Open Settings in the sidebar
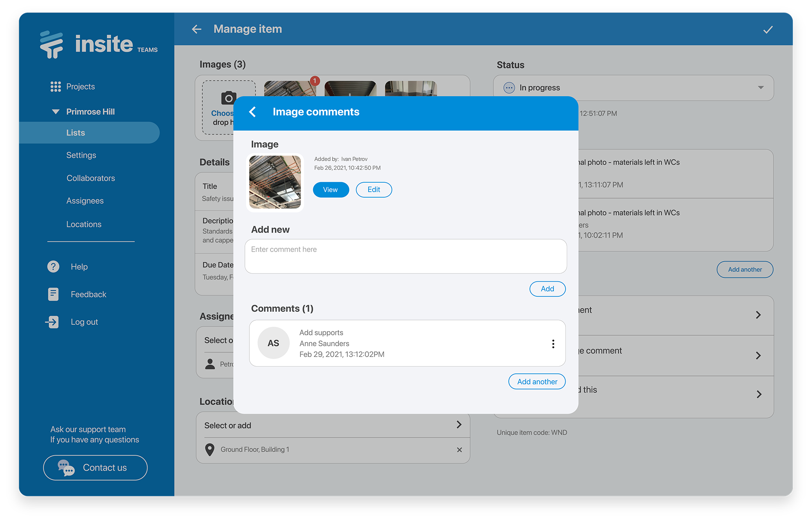This screenshot has height=522, width=812. pyautogui.click(x=81, y=155)
